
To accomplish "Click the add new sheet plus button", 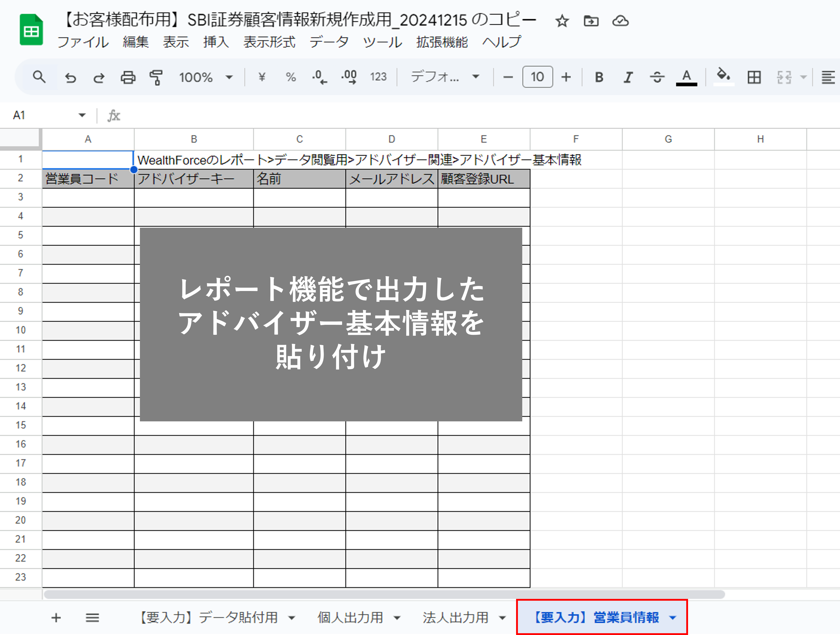I will [56, 618].
